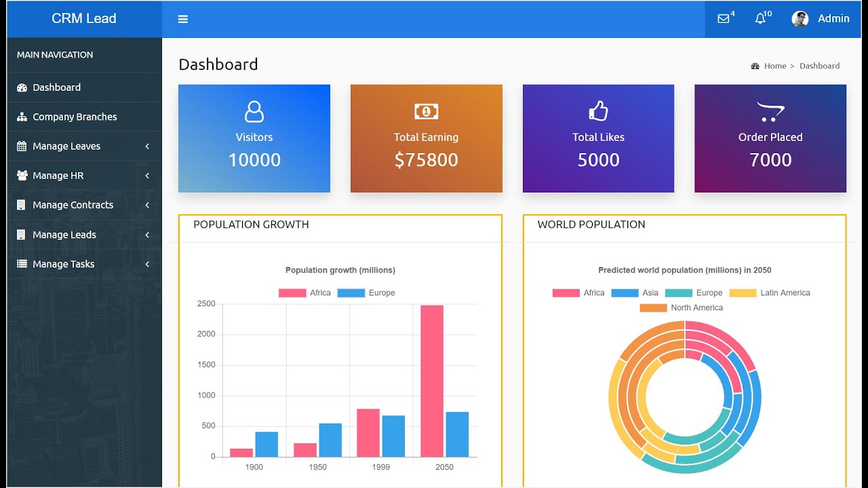Image resolution: width=868 pixels, height=488 pixels.
Task: Expand the Manage Tasks submenu chevron
Action: click(147, 264)
